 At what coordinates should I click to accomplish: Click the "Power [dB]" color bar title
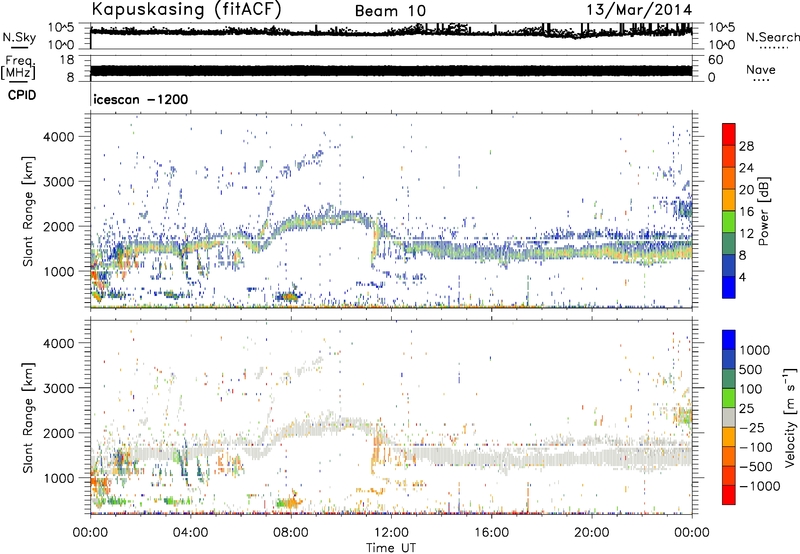click(763, 211)
